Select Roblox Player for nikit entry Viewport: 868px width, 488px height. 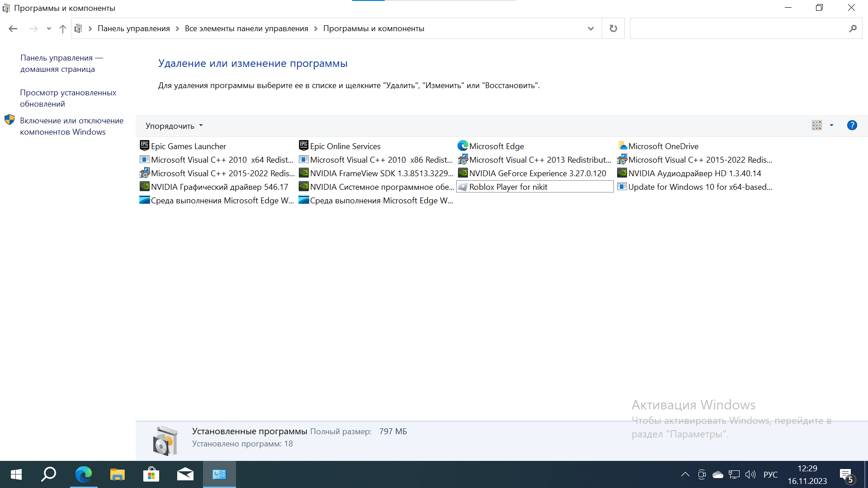[508, 187]
